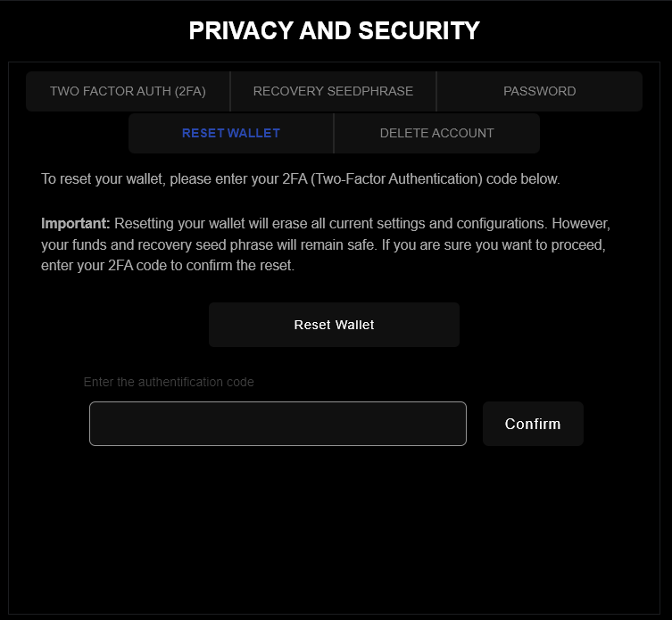The image size is (672, 620).
Task: Click the "Enter the authentification code" label
Action: [169, 382]
